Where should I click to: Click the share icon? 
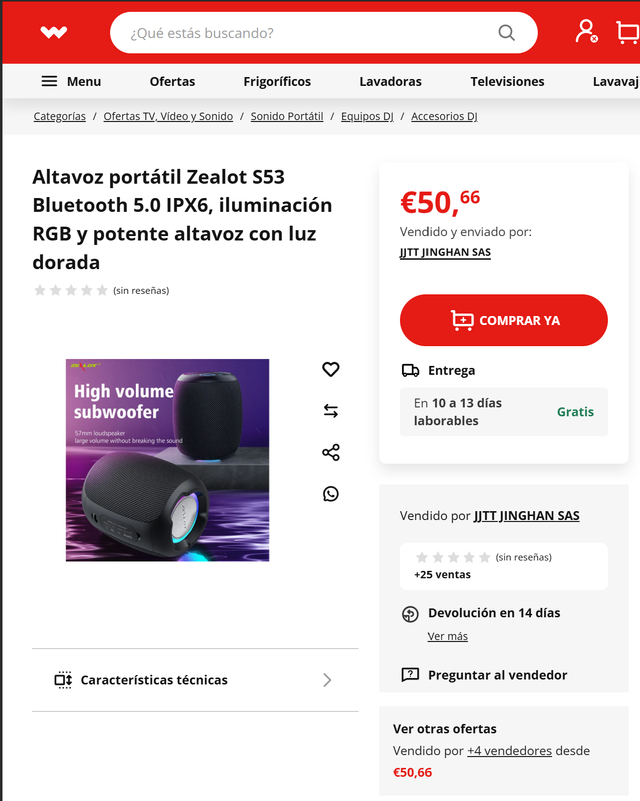coord(331,453)
